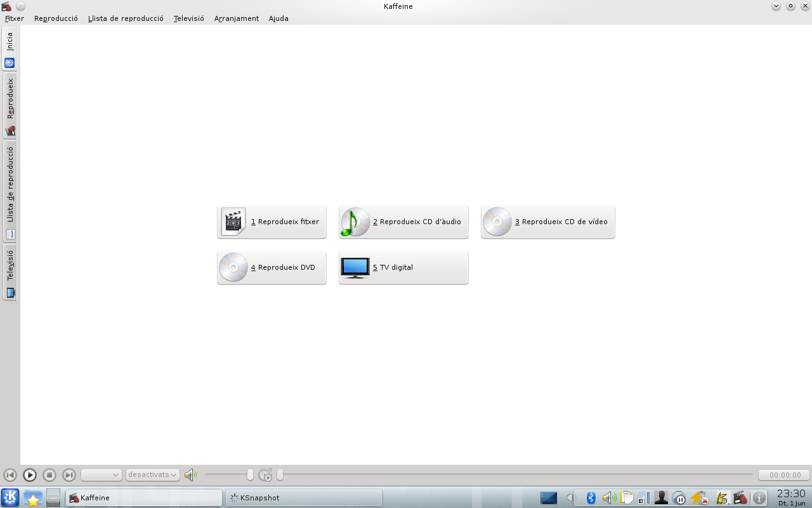
Task: Open the KDE application launcher
Action: coord(10,498)
